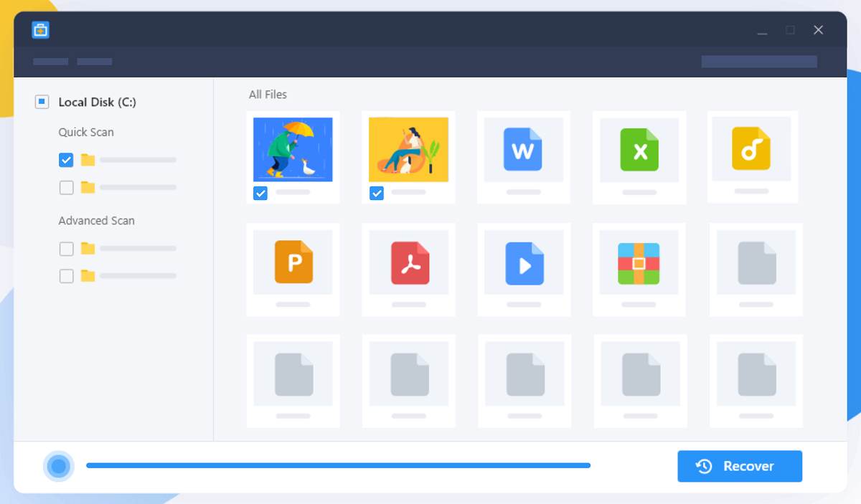Click the All Files heading
The width and height of the screenshot is (861, 504).
[x=268, y=95]
